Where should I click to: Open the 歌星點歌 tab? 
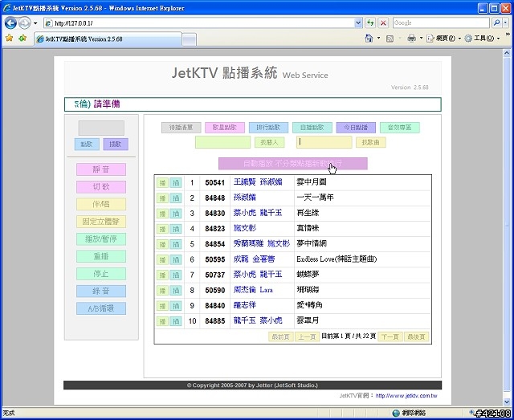225,128
